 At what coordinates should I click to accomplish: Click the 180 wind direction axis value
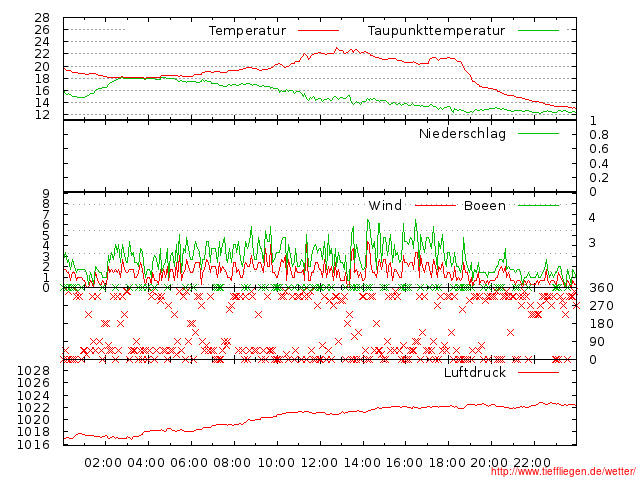[x=601, y=324]
